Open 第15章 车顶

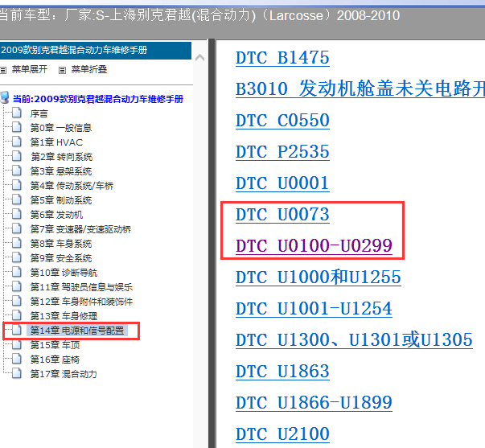click(55, 345)
